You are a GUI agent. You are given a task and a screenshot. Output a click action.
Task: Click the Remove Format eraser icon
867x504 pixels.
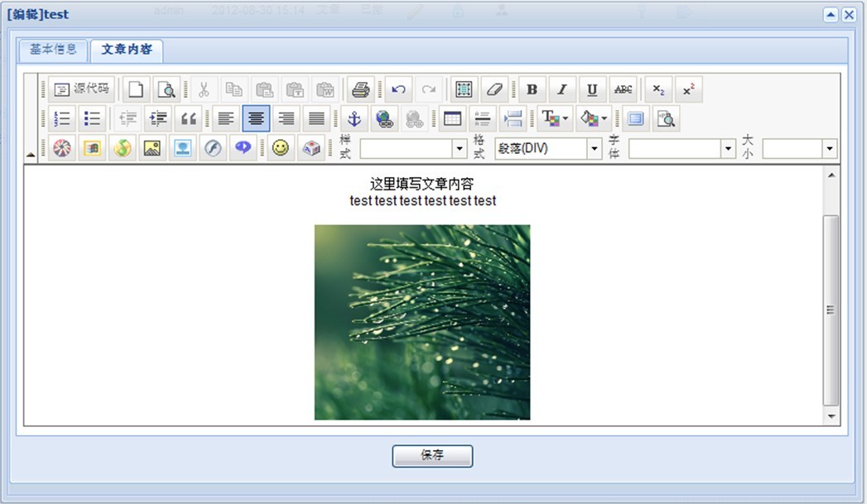[494, 89]
